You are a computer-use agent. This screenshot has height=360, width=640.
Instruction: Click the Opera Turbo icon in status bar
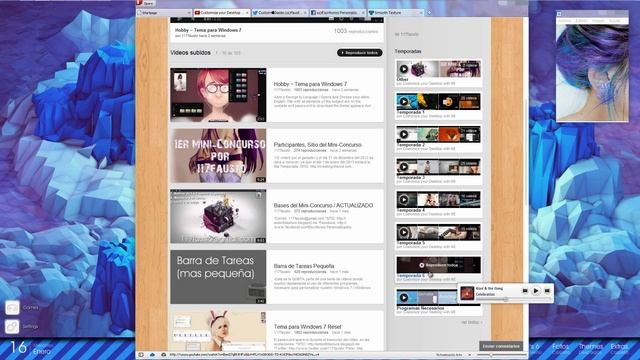pos(163,355)
